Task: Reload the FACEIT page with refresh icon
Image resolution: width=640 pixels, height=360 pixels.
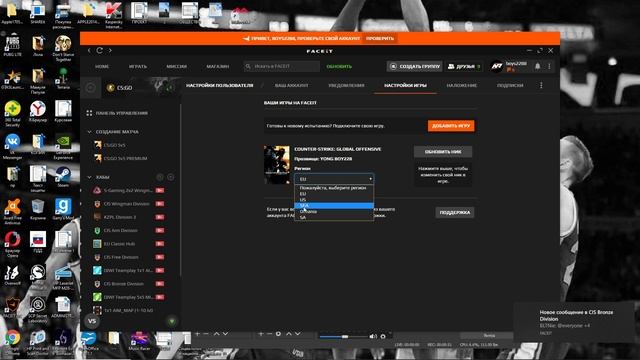Action: (x=100, y=50)
